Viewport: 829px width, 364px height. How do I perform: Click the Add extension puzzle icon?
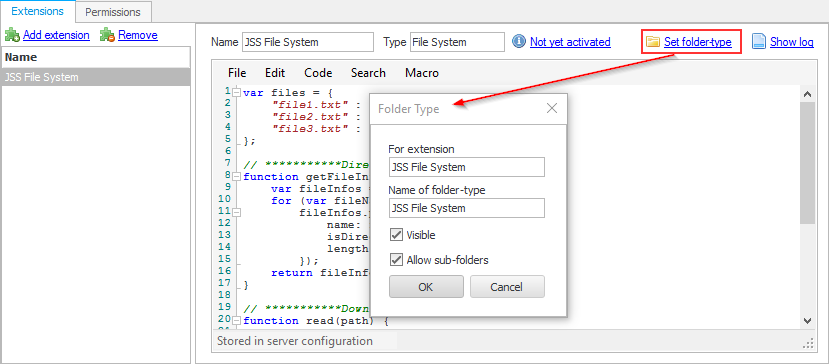tap(13, 35)
